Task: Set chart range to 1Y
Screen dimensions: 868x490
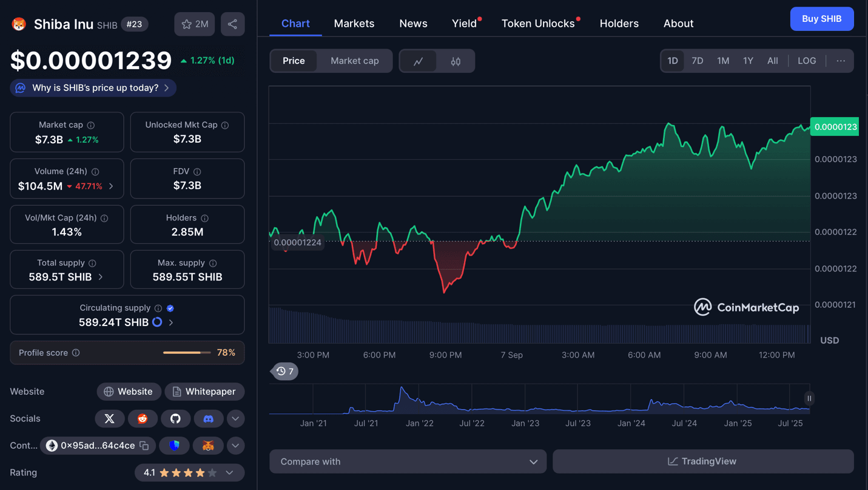Action: pos(748,61)
